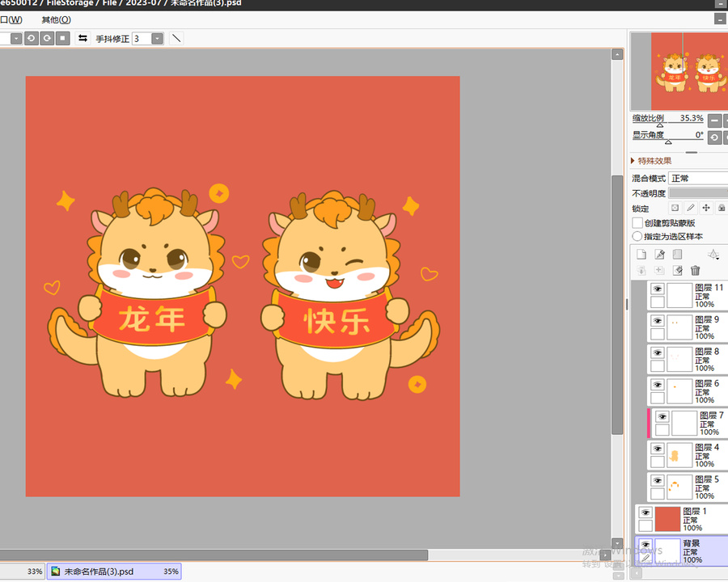This screenshot has width=728, height=582.
Task: Tick the small box under 图层 11's eye
Action: point(658,302)
